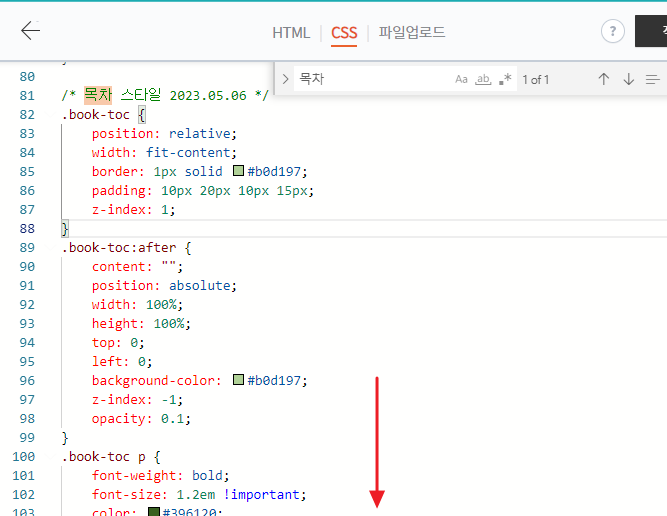Click the text "width: fit-content;"
This screenshot has width=667, height=516.
pos(164,153)
